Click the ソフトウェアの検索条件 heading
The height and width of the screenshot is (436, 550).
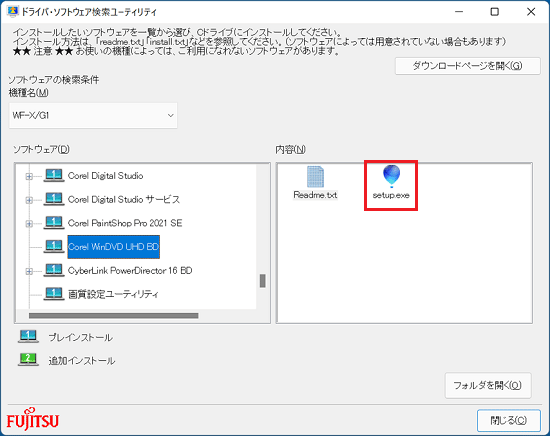54,80
